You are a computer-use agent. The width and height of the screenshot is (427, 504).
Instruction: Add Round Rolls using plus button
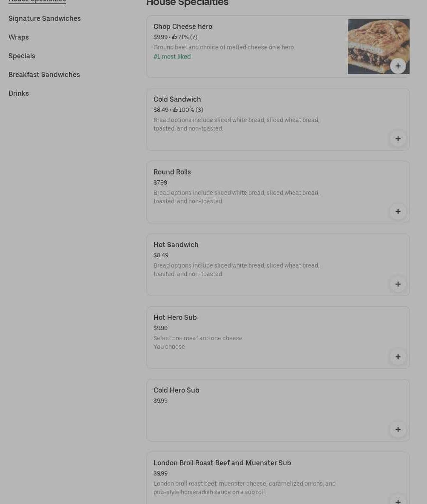coord(398,211)
